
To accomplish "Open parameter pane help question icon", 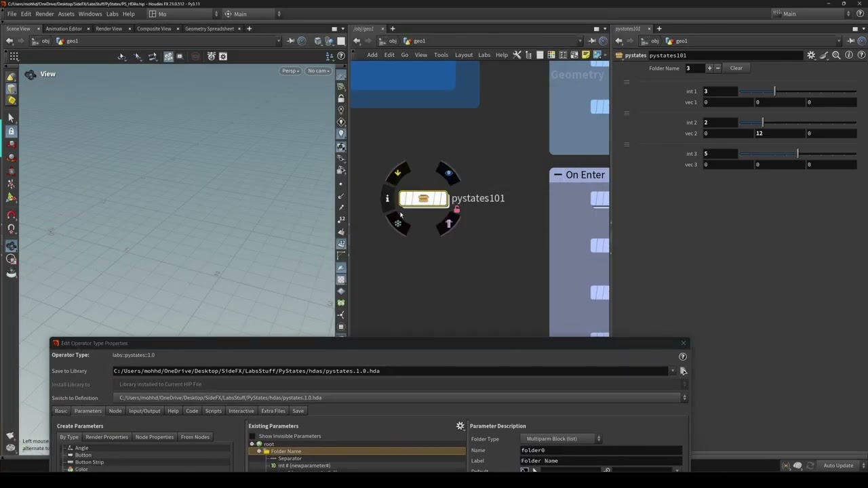I will 861,55.
